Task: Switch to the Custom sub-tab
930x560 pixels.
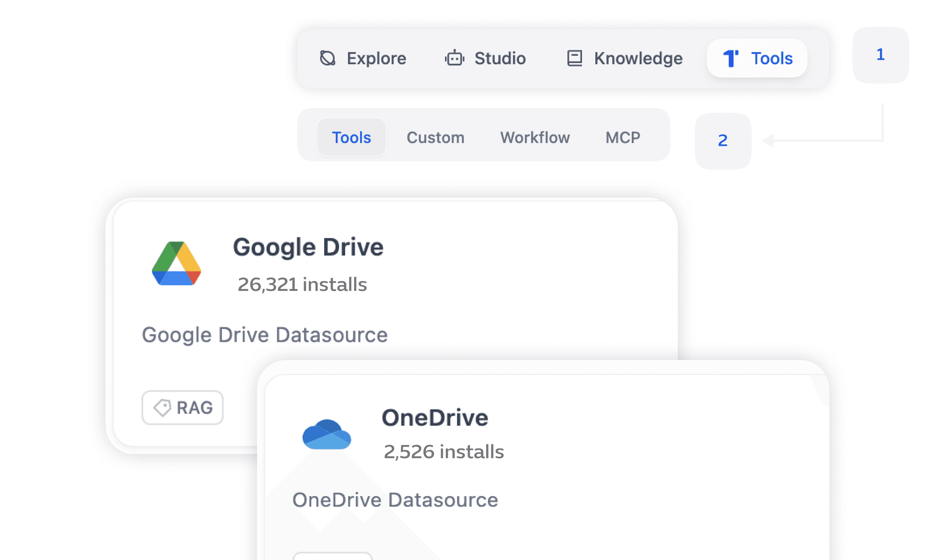Action: (435, 137)
